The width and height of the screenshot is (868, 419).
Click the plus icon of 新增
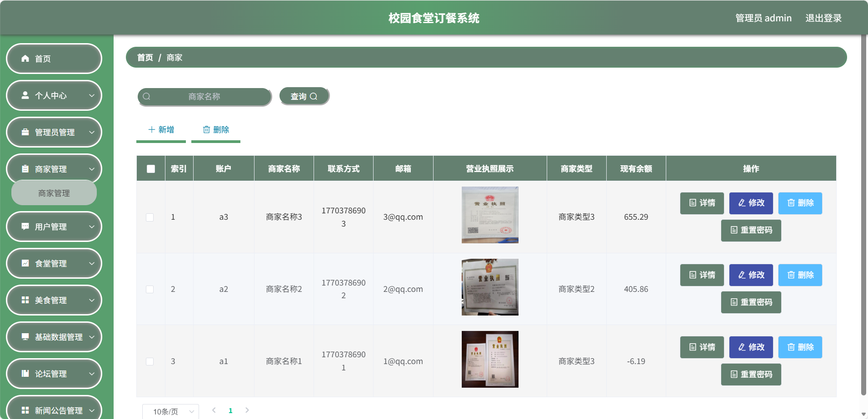pos(152,129)
